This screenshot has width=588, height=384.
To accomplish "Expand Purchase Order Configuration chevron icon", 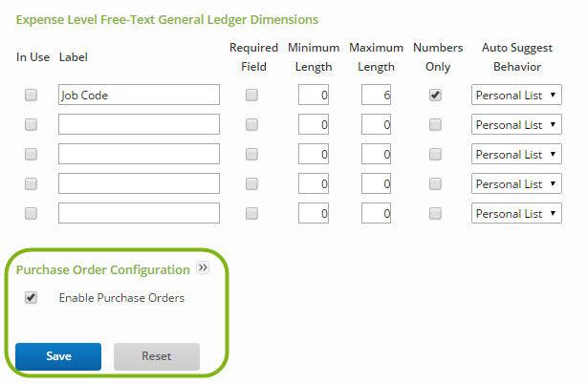I will coord(203,267).
